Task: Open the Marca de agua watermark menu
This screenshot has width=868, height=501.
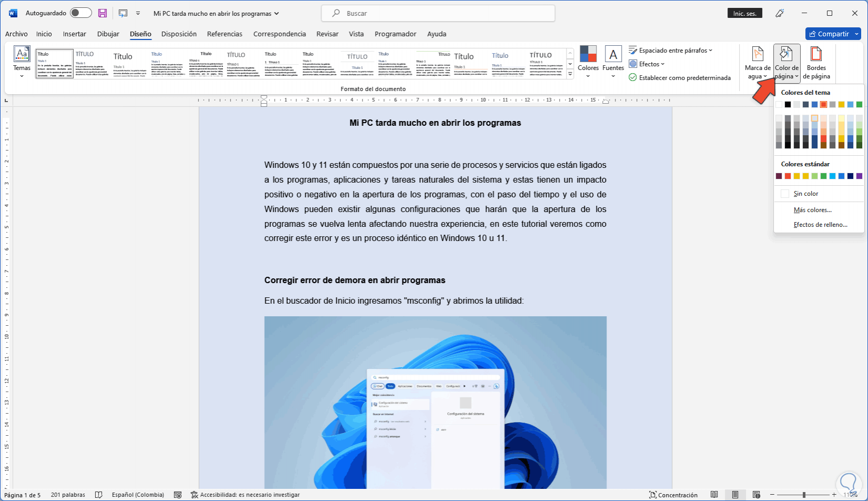Action: (758, 63)
